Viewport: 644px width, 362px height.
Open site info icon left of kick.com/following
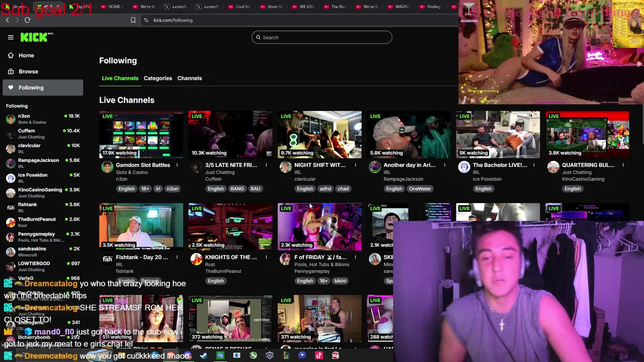point(146,20)
